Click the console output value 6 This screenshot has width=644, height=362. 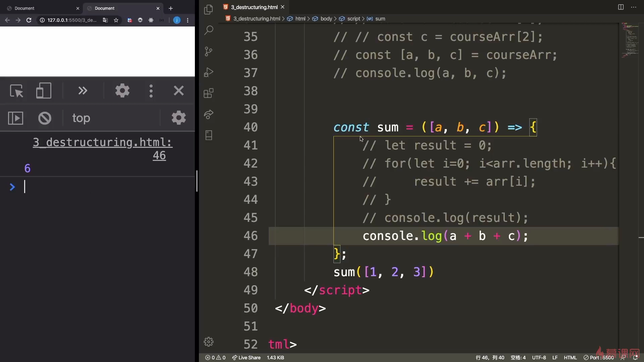pos(28,168)
